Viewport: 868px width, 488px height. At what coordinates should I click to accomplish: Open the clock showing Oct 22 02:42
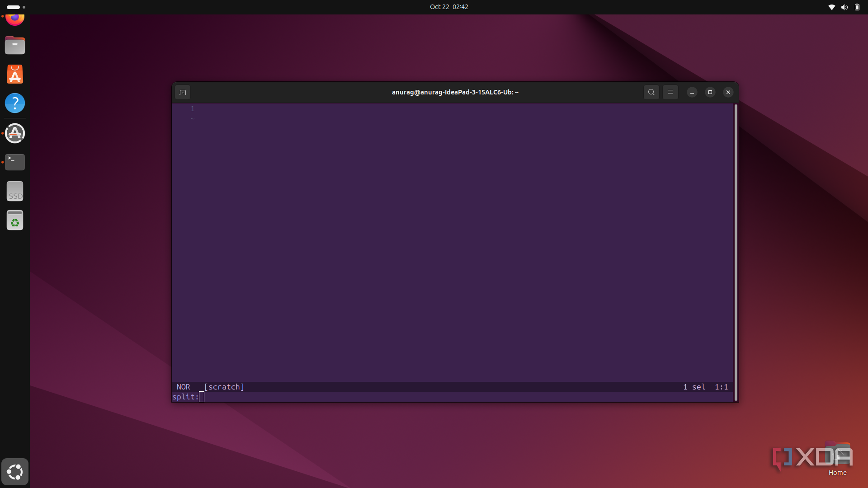[449, 7]
